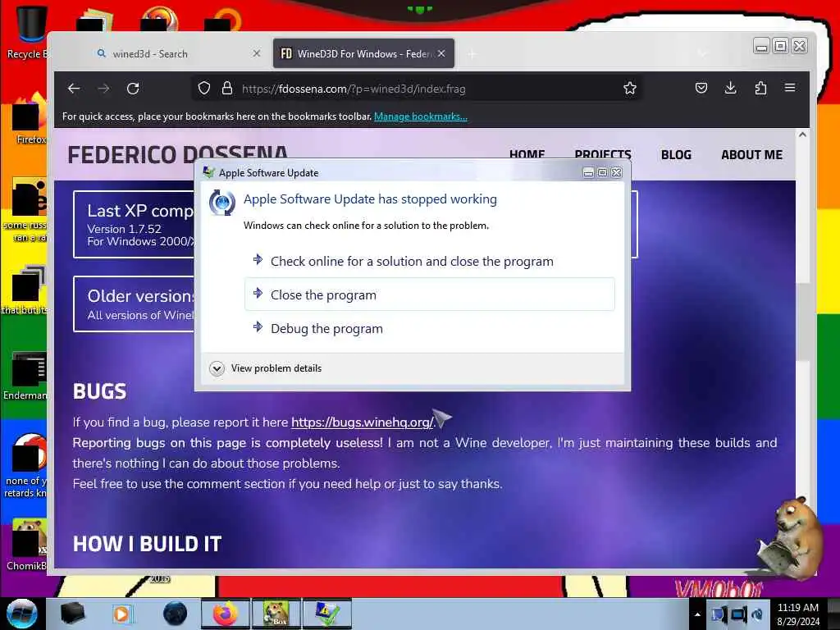Image resolution: width=840 pixels, height=630 pixels.
Task: Open the Windows Start orb
Action: [22, 614]
